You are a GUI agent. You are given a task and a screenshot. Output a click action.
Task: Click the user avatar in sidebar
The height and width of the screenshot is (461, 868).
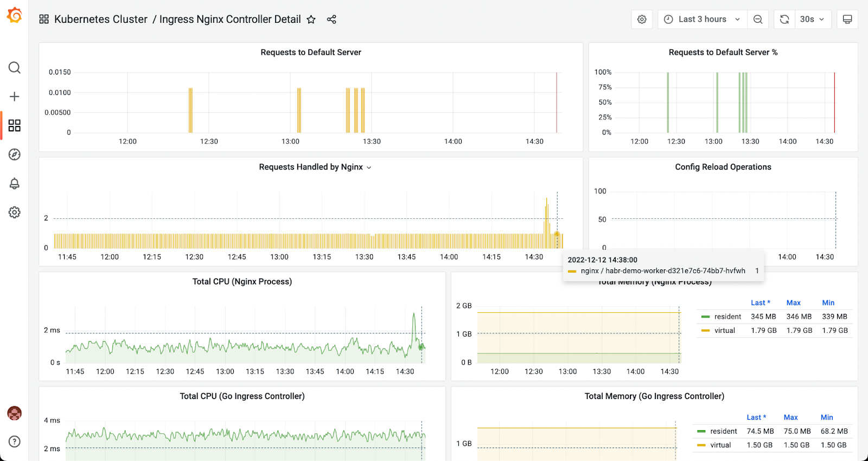[15, 413]
